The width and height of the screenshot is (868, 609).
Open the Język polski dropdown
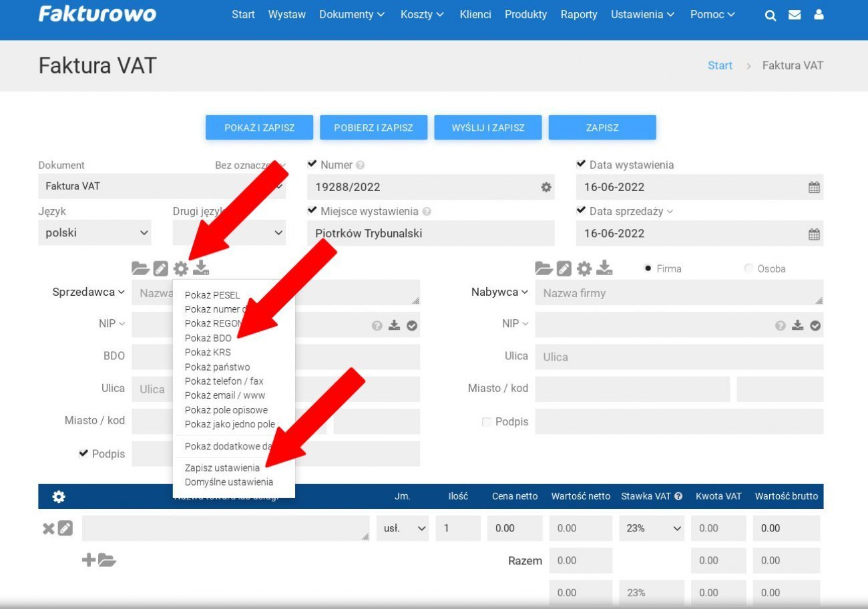click(95, 233)
